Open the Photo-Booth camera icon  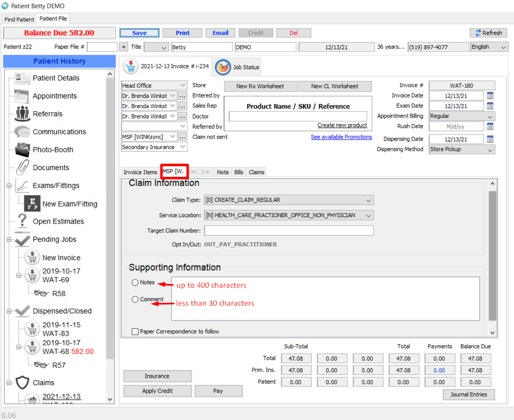22,150
